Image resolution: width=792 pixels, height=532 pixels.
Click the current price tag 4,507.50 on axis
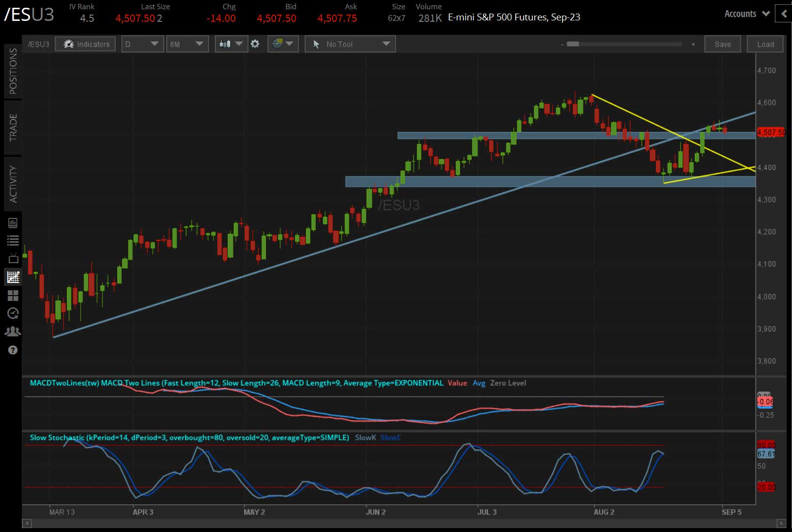coord(771,132)
